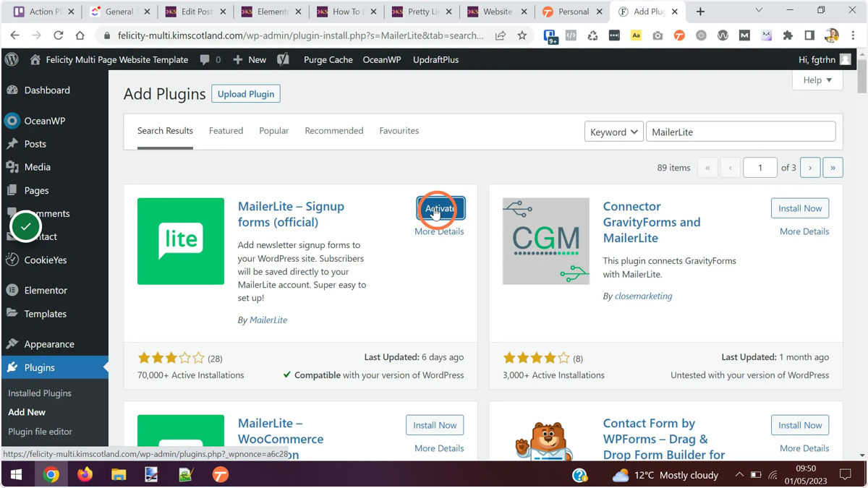Screen dimensions: 868x488
Task: Click the comments bubble icon in admin bar
Action: coord(205,60)
